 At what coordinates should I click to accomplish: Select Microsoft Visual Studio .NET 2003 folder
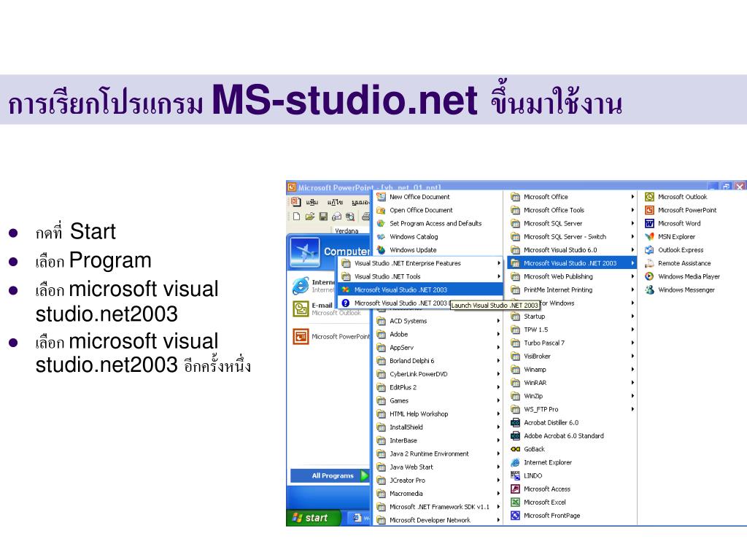click(x=572, y=262)
